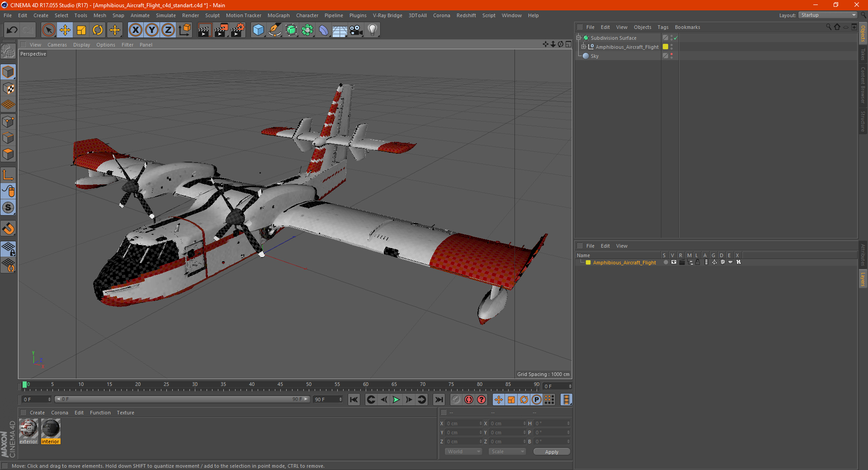Render the active view
Image resolution: width=868 pixels, height=470 pixels.
[204, 30]
